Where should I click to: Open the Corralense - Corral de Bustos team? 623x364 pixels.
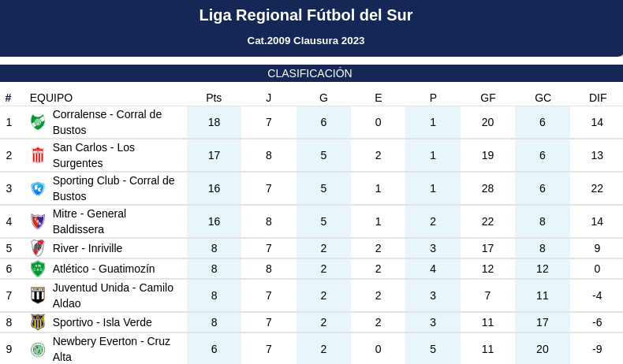point(107,122)
